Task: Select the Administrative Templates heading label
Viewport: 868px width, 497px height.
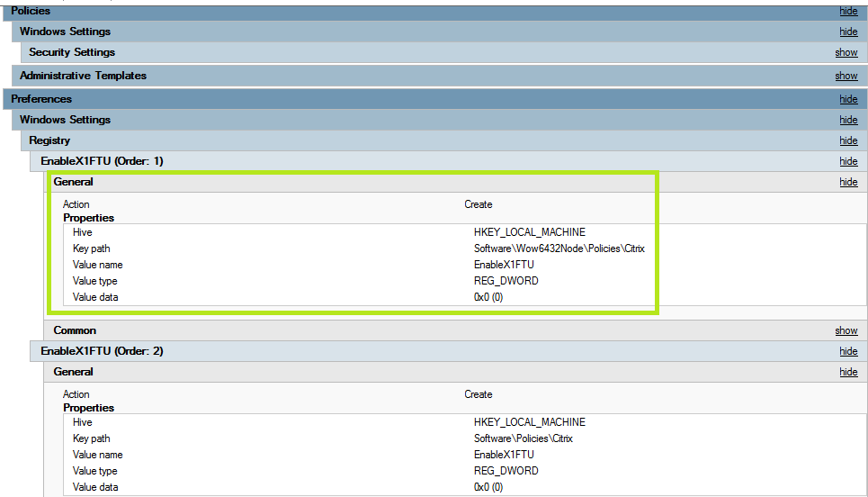Action: (x=83, y=76)
